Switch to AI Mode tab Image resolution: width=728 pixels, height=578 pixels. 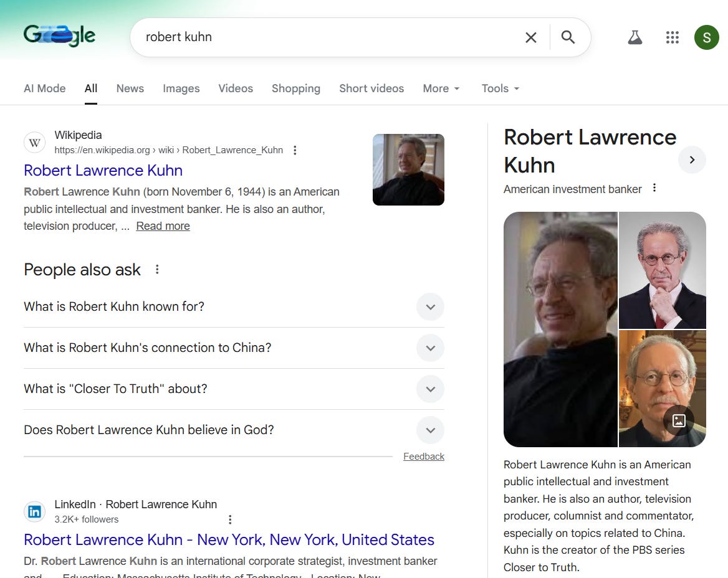45,88
